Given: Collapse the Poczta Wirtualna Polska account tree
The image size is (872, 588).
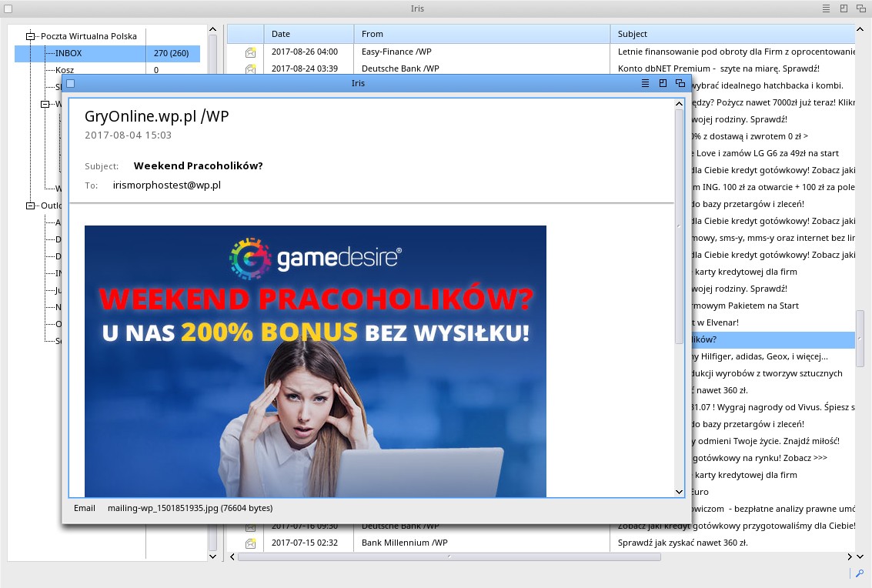Looking at the screenshot, I should (31, 36).
